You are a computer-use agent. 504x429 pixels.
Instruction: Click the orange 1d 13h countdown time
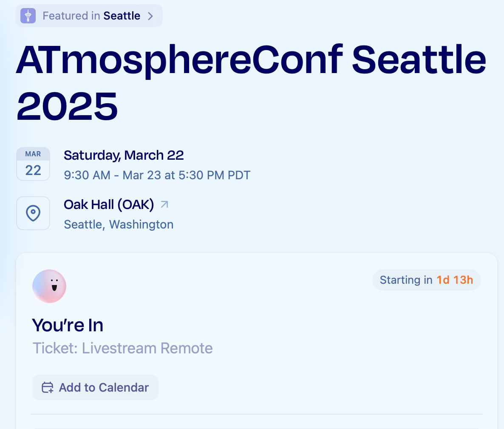[455, 280]
